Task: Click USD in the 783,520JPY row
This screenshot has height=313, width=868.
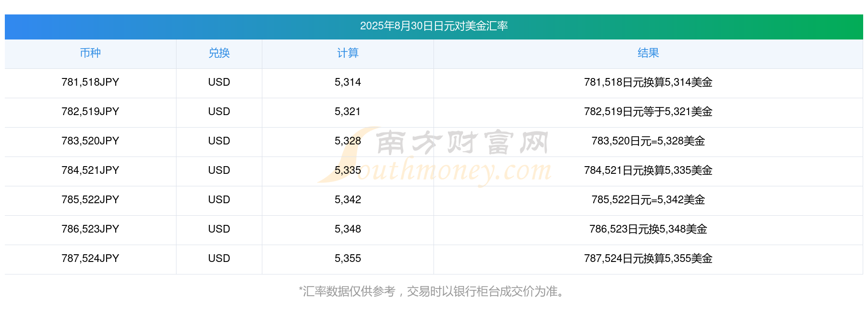Action: tap(219, 141)
